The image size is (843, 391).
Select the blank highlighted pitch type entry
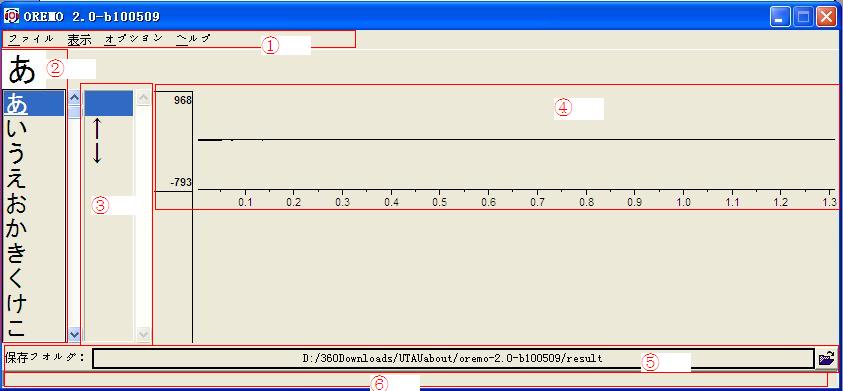click(109, 103)
